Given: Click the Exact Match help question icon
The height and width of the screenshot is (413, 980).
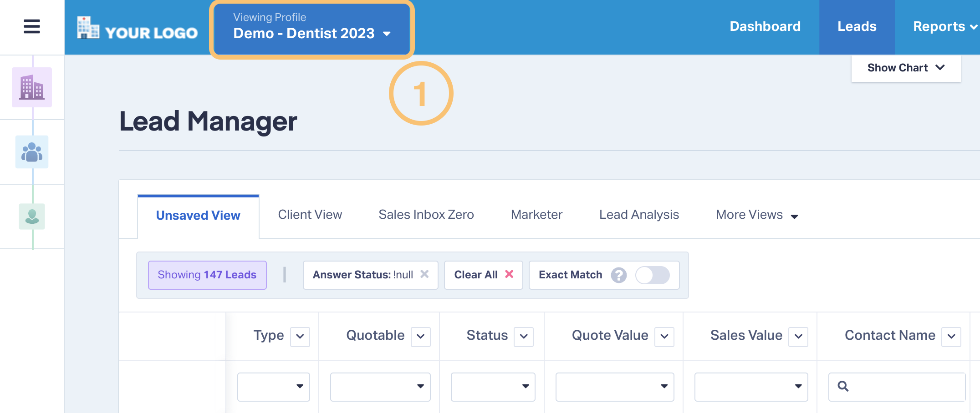Looking at the screenshot, I should tap(619, 275).
